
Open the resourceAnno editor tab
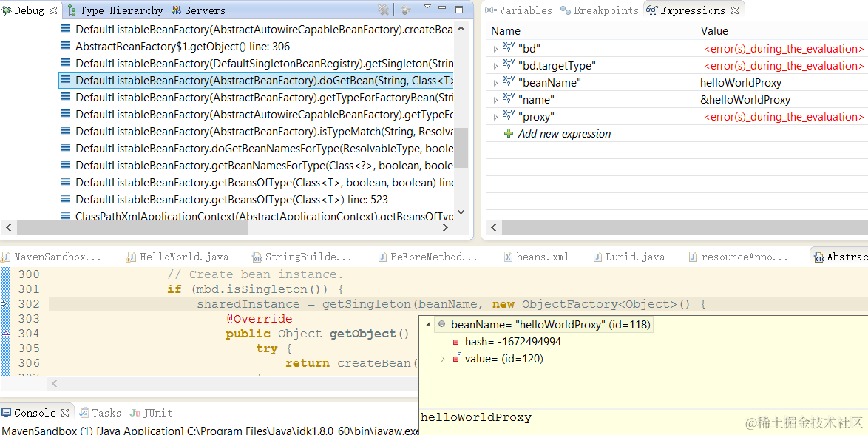739,257
